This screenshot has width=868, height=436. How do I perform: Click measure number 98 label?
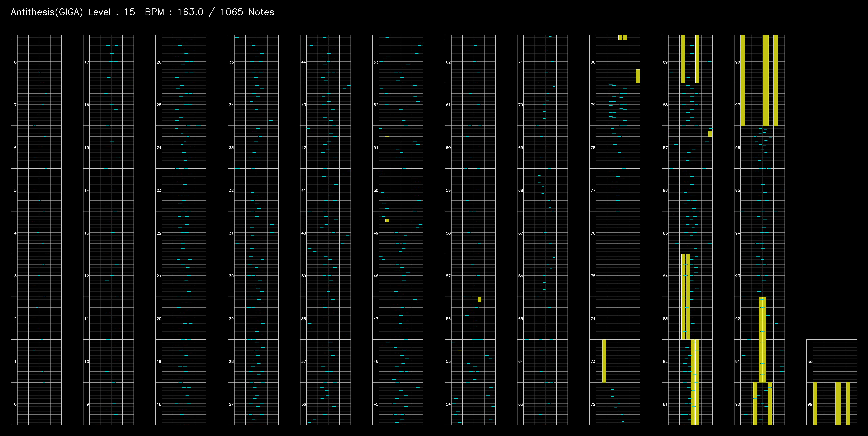click(738, 62)
